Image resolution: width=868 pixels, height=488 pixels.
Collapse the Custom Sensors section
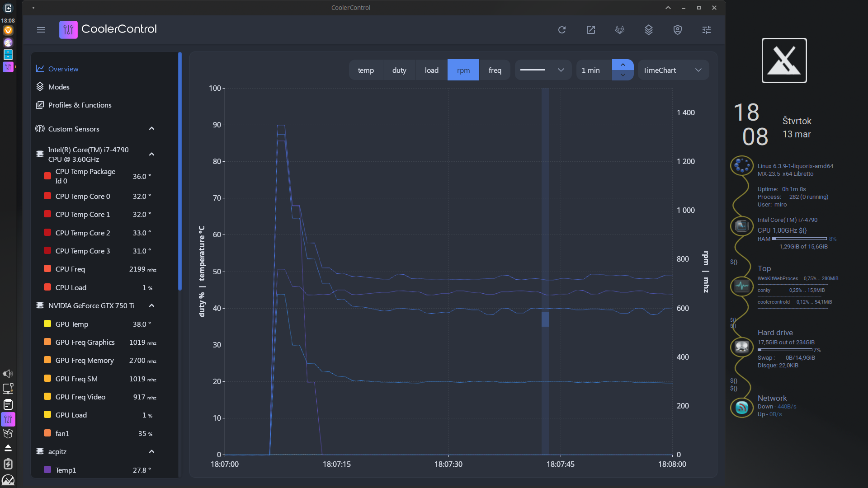coord(152,129)
